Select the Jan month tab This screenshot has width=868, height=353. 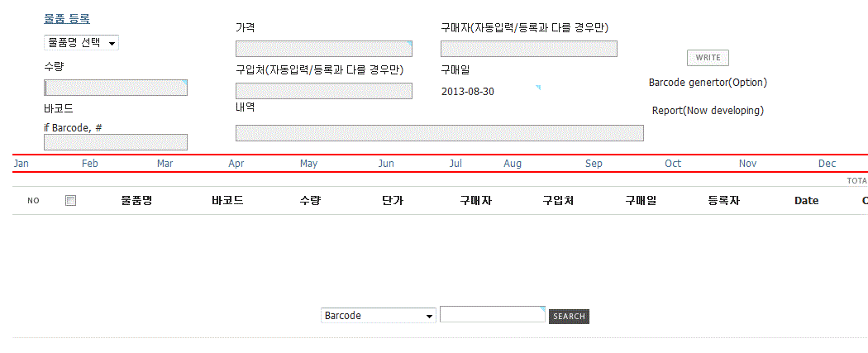pos(21,164)
